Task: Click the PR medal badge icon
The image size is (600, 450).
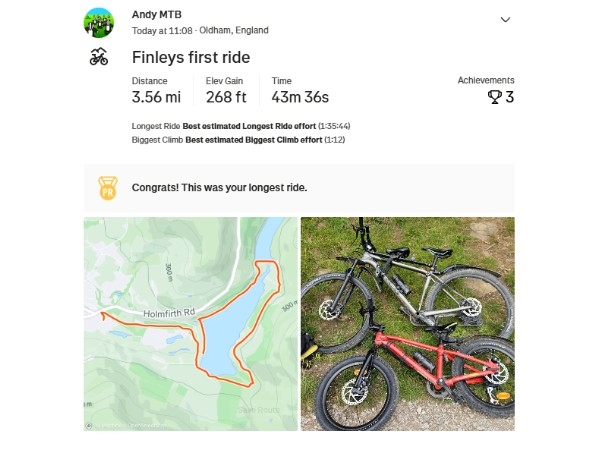Action: 108,188
